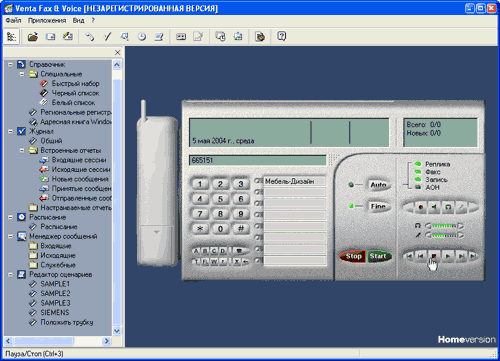500x361 pixels.
Task: Click the record button on the fax panel
Action: click(x=421, y=207)
